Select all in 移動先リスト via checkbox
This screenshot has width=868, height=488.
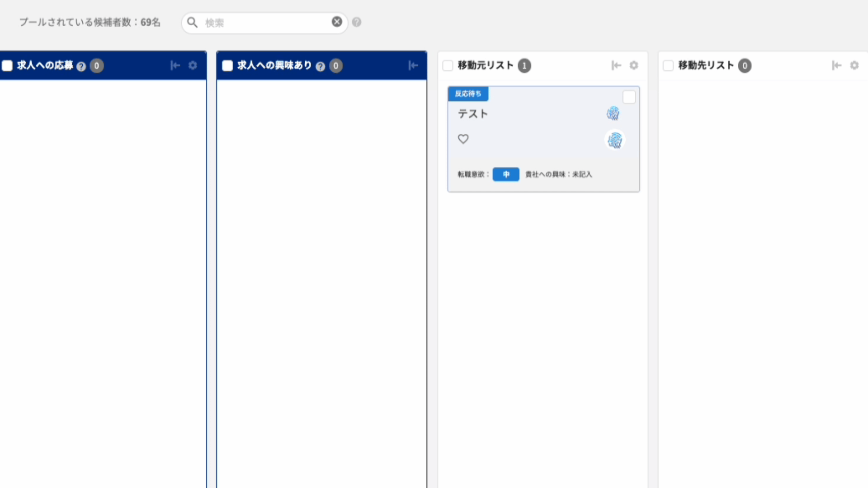pyautogui.click(x=668, y=66)
